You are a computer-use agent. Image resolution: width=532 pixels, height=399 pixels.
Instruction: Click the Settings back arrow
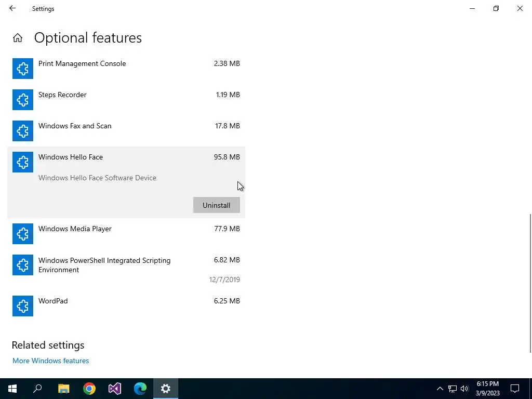coord(12,8)
